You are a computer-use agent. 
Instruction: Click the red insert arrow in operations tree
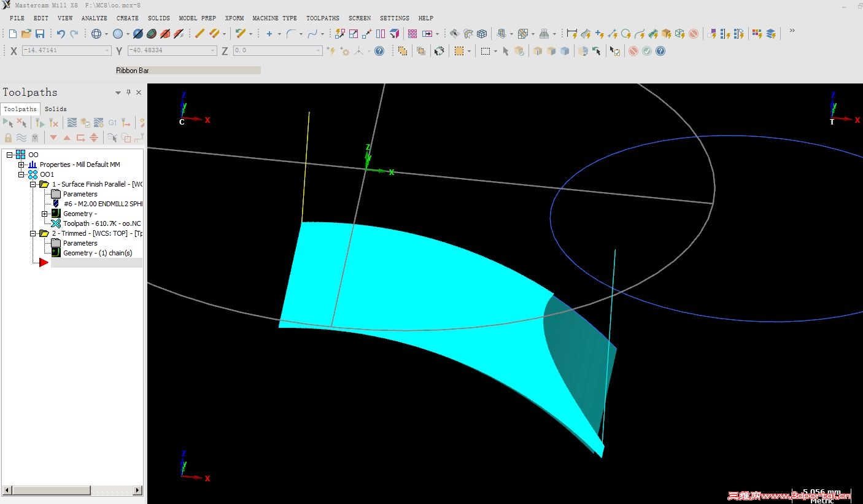click(44, 263)
